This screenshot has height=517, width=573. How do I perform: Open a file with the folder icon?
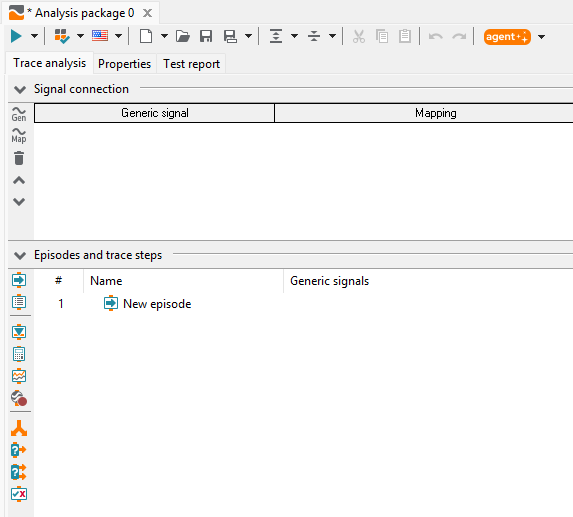(x=183, y=37)
